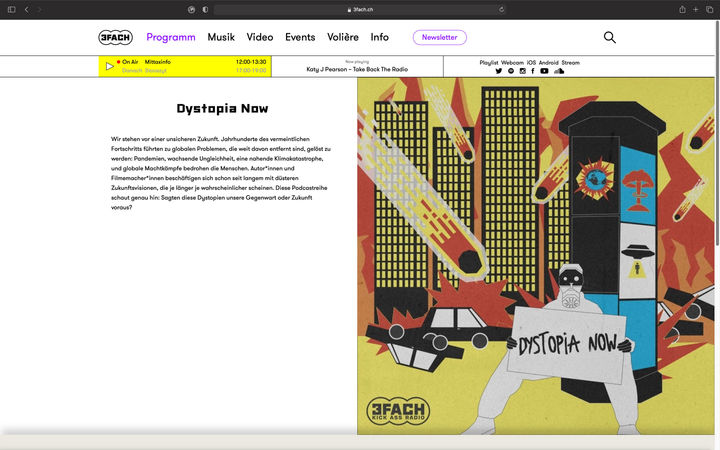
Task: Click the Dystopia Now heading
Action: point(222,108)
